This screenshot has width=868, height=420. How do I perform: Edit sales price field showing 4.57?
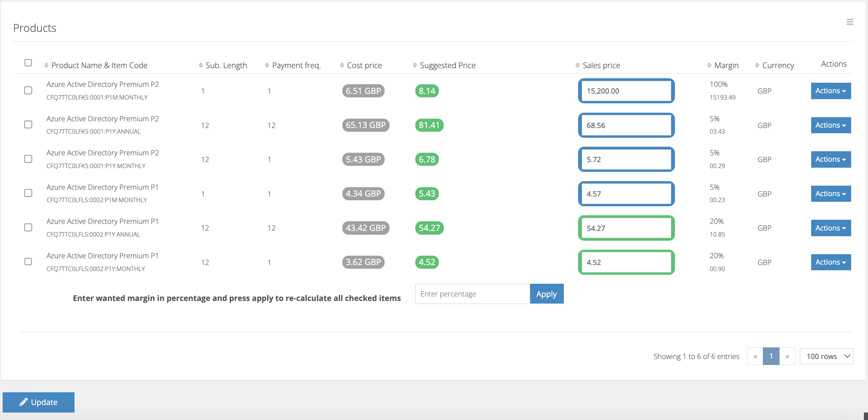[626, 194]
